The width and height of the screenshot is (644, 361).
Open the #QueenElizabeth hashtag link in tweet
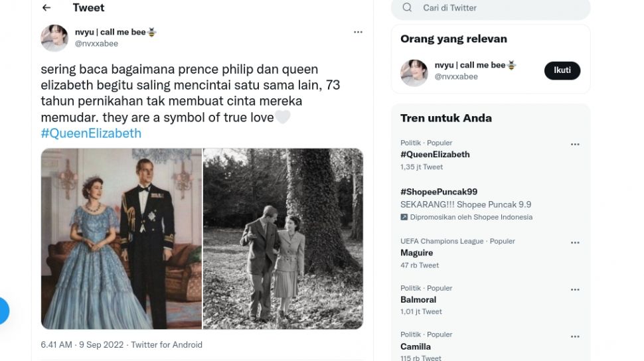(91, 133)
